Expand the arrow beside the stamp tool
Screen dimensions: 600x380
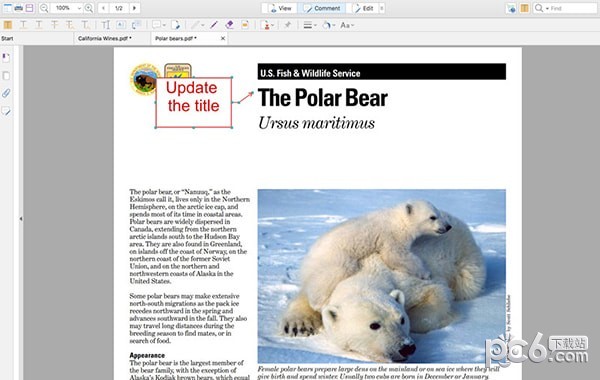click(x=273, y=26)
